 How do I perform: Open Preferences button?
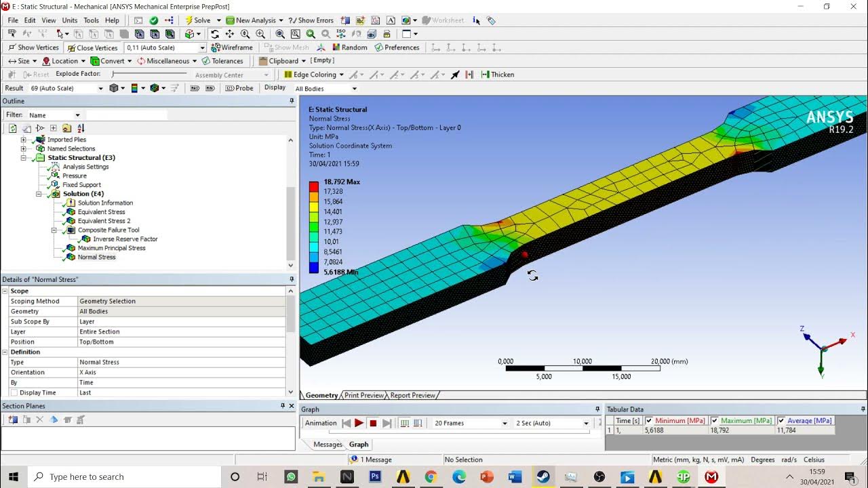tap(397, 47)
